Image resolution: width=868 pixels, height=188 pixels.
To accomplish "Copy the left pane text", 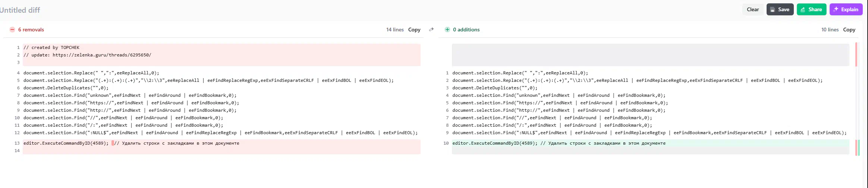I will pyautogui.click(x=414, y=30).
